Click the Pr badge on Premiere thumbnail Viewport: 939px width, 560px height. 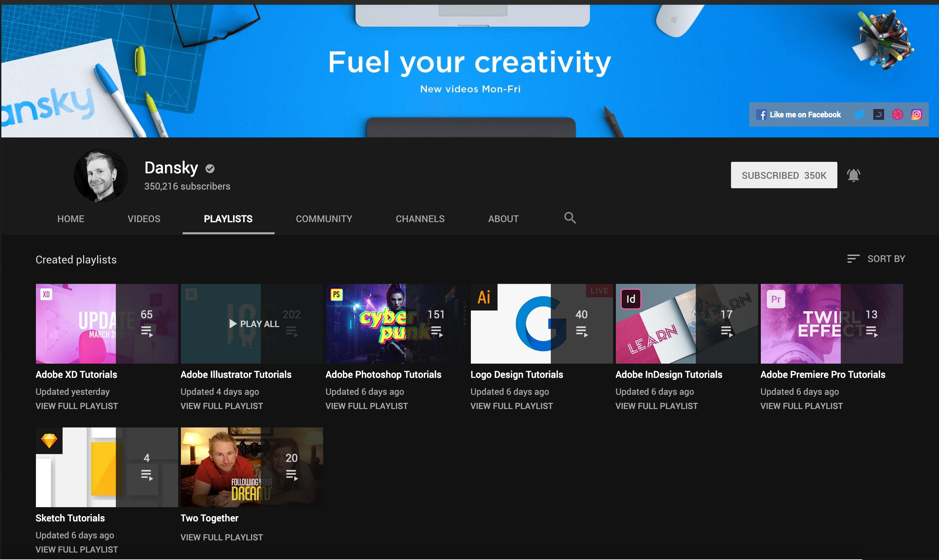pyautogui.click(x=776, y=299)
